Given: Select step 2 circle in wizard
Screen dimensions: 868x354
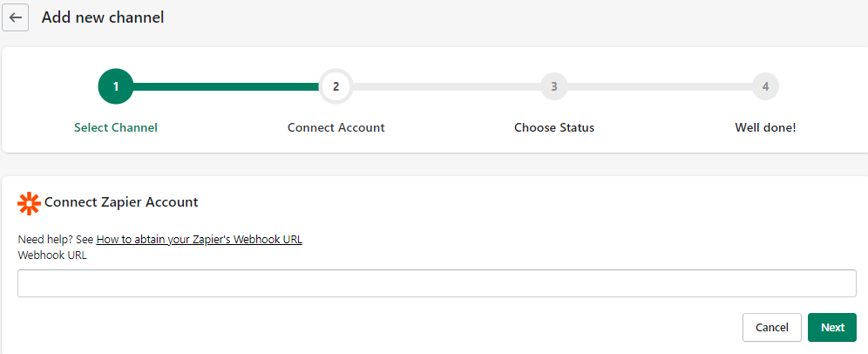Looking at the screenshot, I should 336,86.
